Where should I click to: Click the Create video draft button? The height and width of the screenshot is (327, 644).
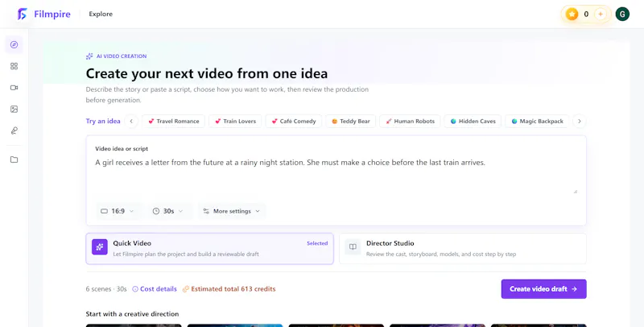point(544,289)
